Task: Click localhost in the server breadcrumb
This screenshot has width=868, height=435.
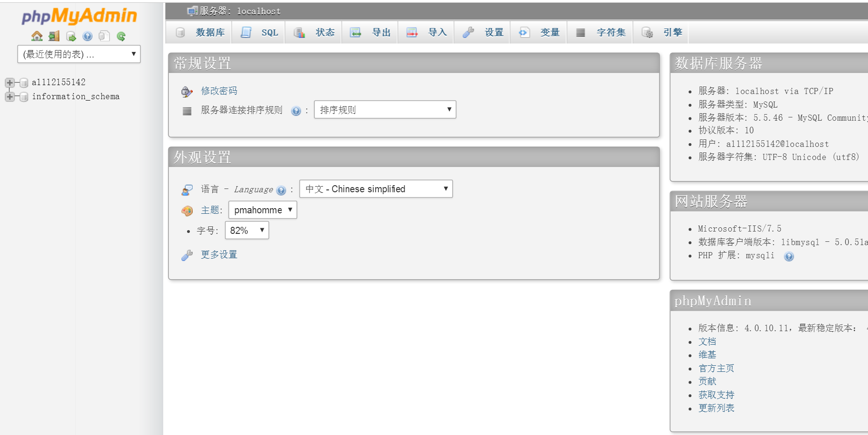Action: point(259,11)
